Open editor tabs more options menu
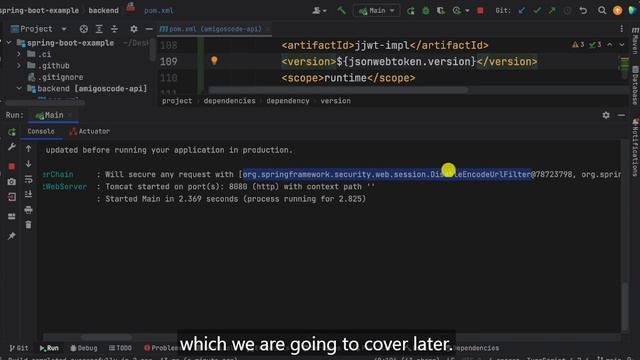 [x=621, y=29]
